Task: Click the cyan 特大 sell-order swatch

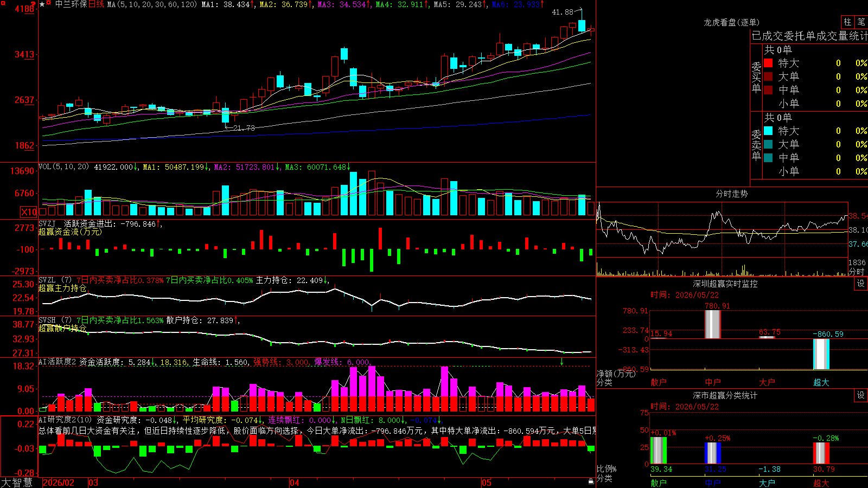Action: (x=768, y=131)
